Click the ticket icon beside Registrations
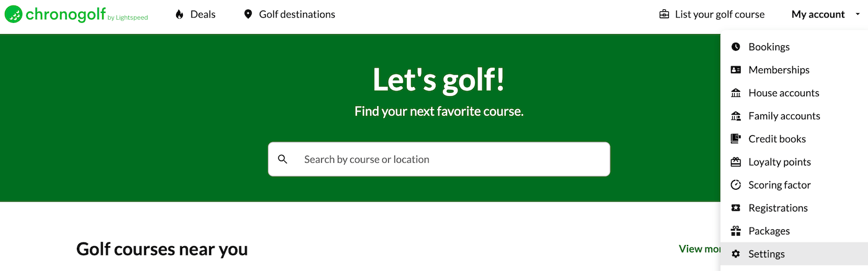 736,208
